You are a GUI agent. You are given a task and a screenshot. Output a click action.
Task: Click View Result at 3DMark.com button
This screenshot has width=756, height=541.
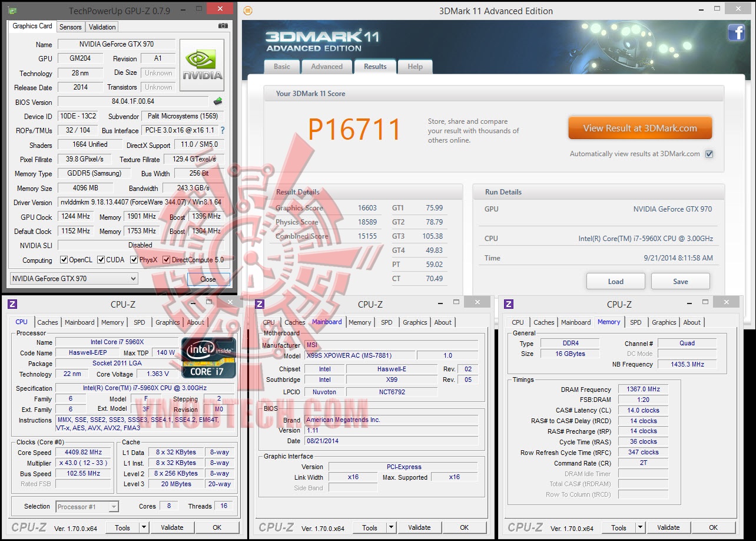(x=640, y=128)
